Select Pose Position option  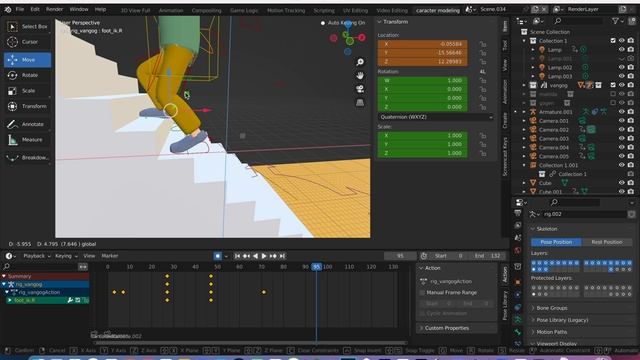click(x=556, y=242)
